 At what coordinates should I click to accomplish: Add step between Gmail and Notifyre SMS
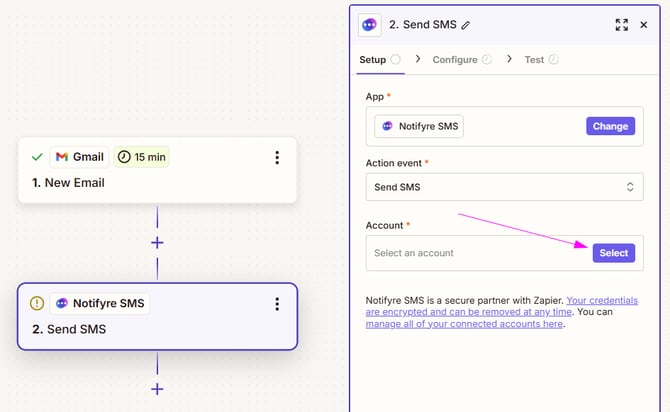157,242
